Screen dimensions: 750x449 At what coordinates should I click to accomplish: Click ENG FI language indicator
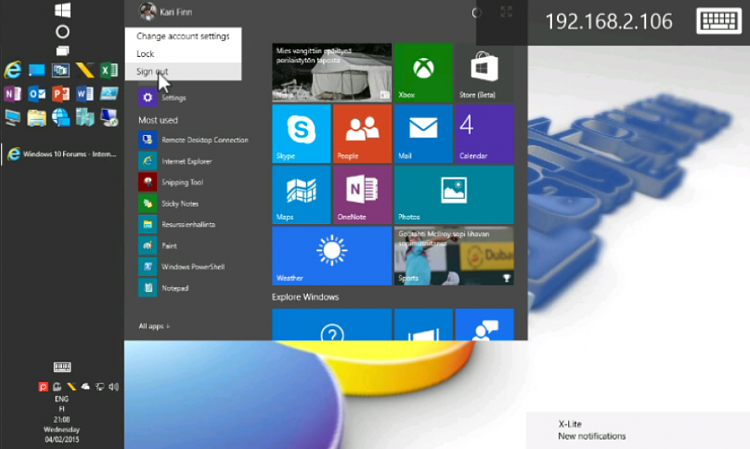click(62, 404)
